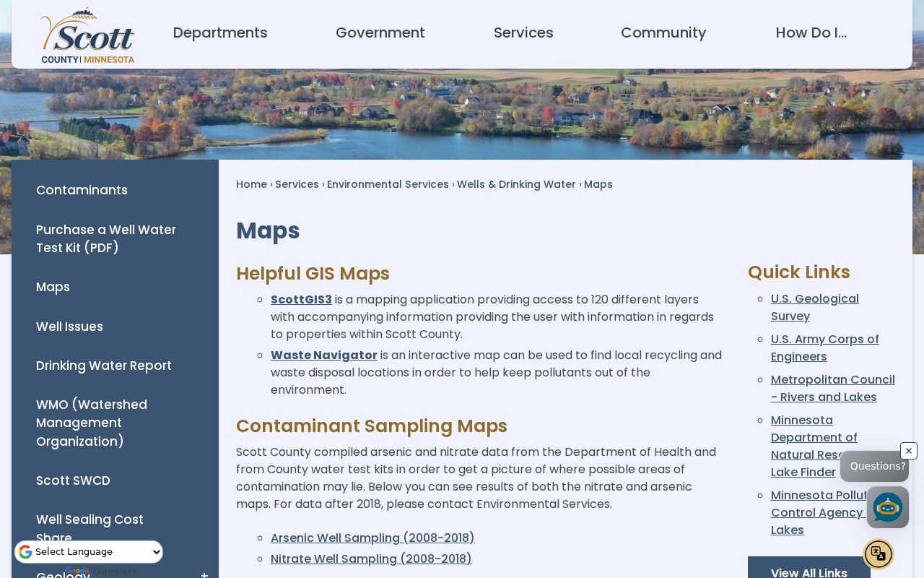Click the Helpful GIS Maps heading
This screenshot has height=578, width=924.
click(x=313, y=274)
